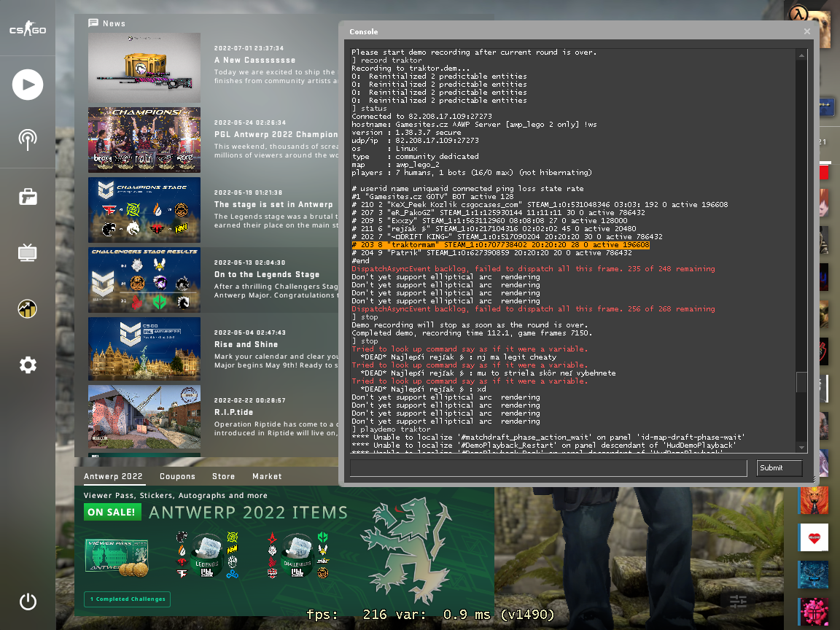The height and width of the screenshot is (630, 840).
Task: Switch to the Store tab
Action: pyautogui.click(x=223, y=476)
